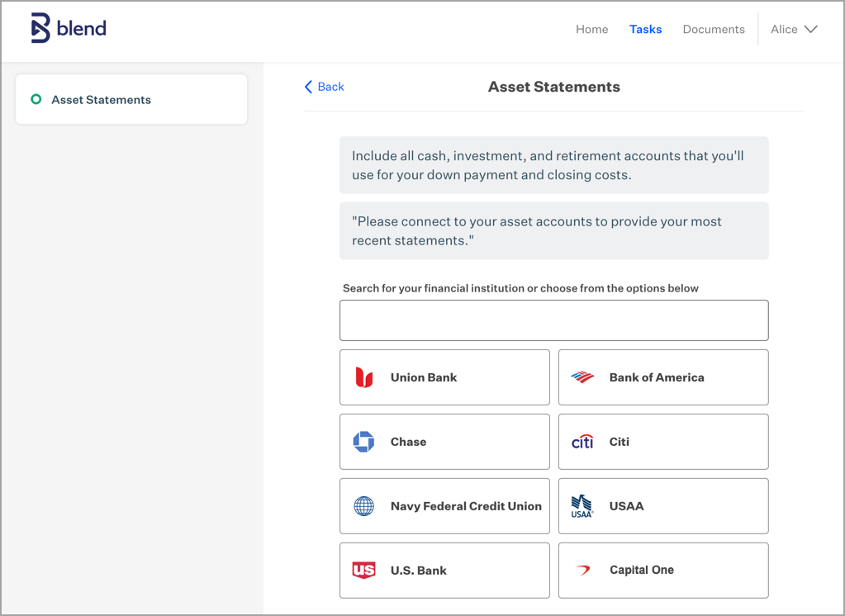Open the Alice user menu
This screenshot has height=616, width=845.
coord(794,29)
